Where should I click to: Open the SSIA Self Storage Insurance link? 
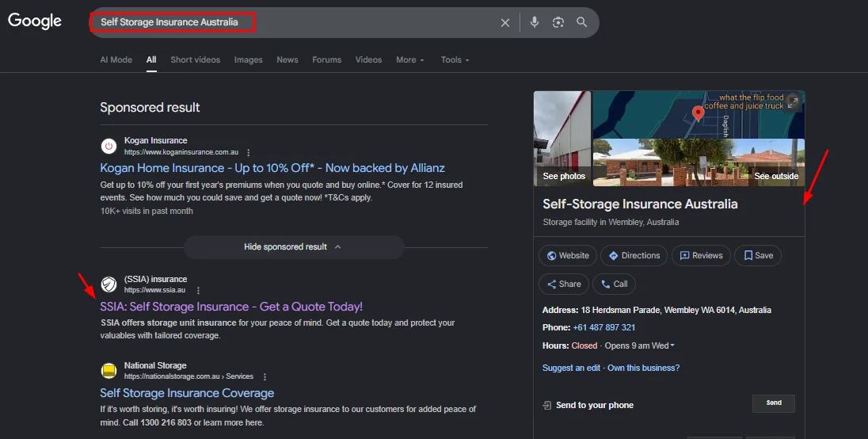pyautogui.click(x=230, y=307)
